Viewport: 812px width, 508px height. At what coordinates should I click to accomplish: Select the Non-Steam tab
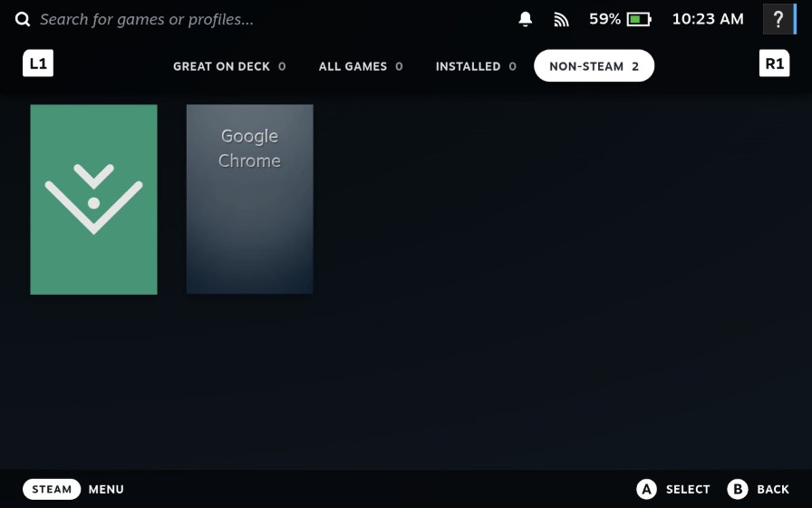[x=594, y=66]
